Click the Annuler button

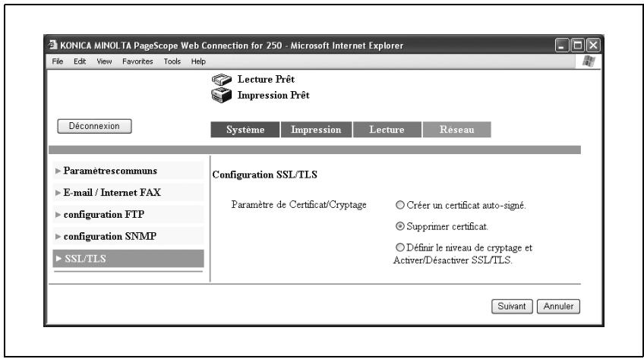point(559,307)
